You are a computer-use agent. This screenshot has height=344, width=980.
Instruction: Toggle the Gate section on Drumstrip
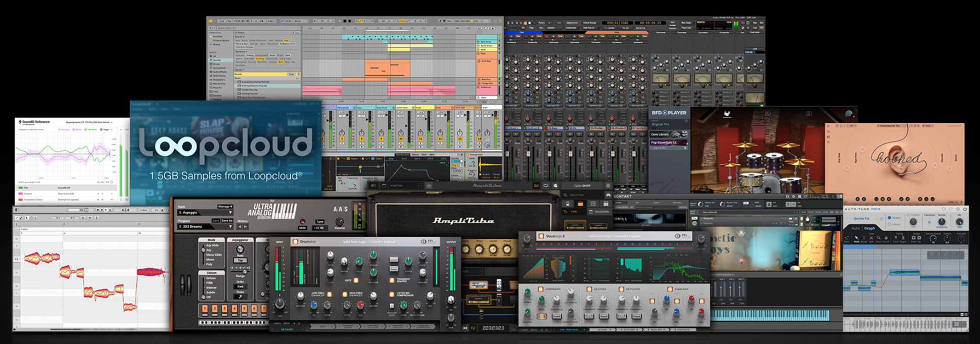click(x=356, y=280)
